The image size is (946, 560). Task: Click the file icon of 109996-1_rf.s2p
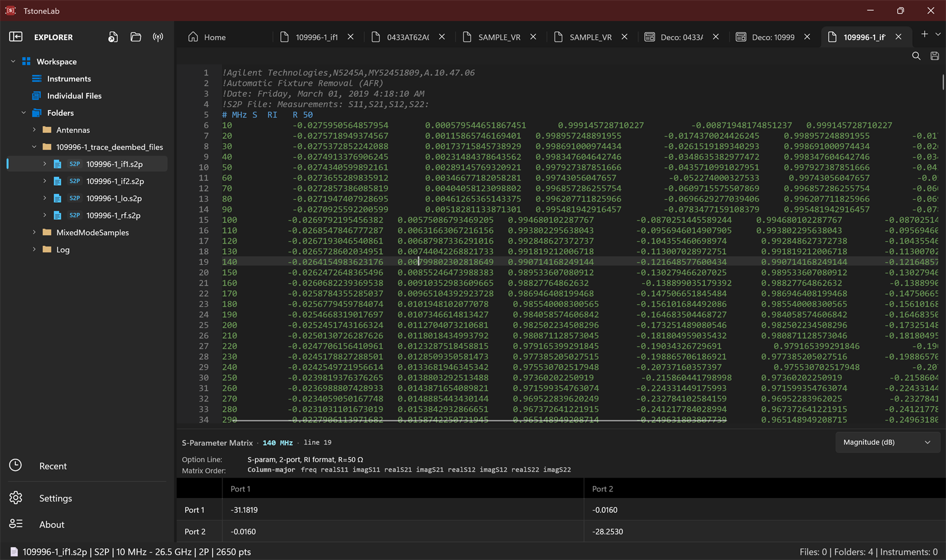tap(57, 215)
